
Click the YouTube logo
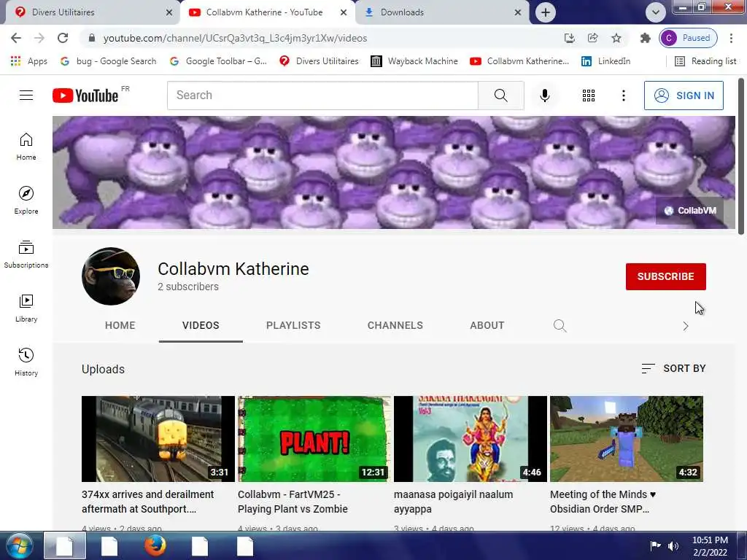click(x=86, y=96)
